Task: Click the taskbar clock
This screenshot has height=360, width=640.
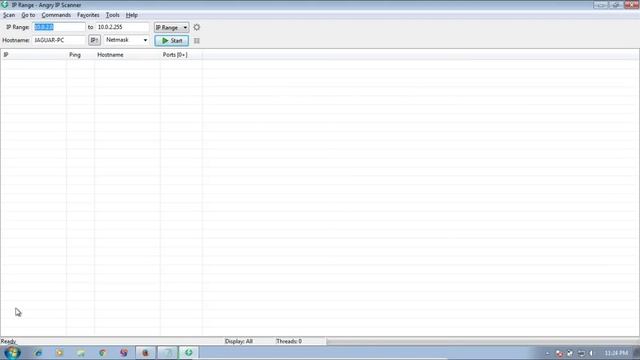Action: 616,353
